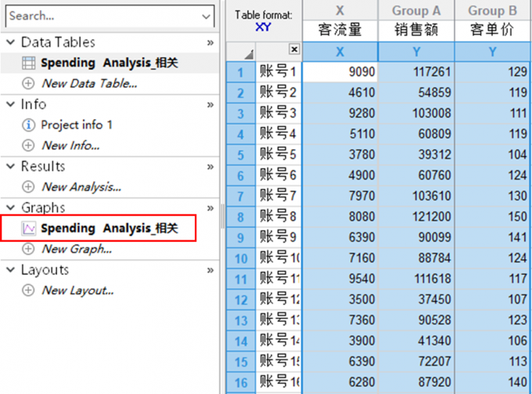Image resolution: width=532 pixels, height=394 pixels.
Task: Click the plus icon beside New Info
Action: click(x=28, y=145)
